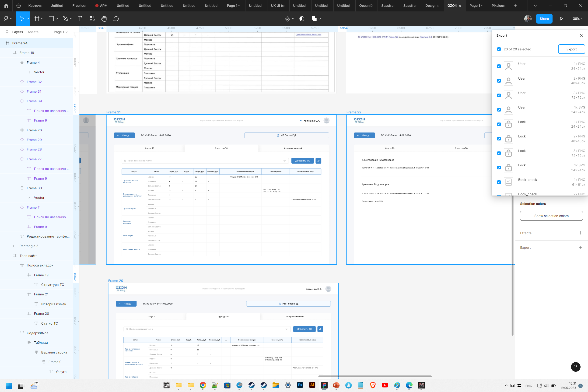Click the Export button in dialog
588x392 pixels.
pyautogui.click(x=571, y=49)
